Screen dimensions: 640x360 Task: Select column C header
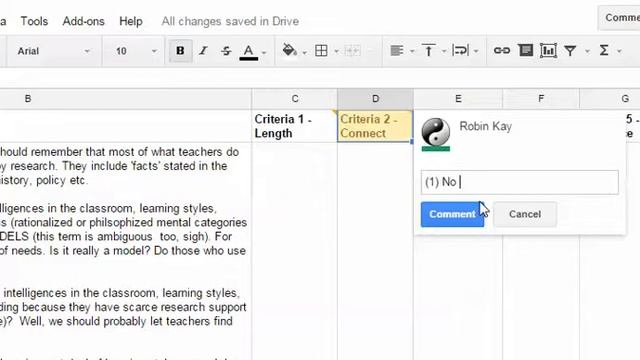295,99
